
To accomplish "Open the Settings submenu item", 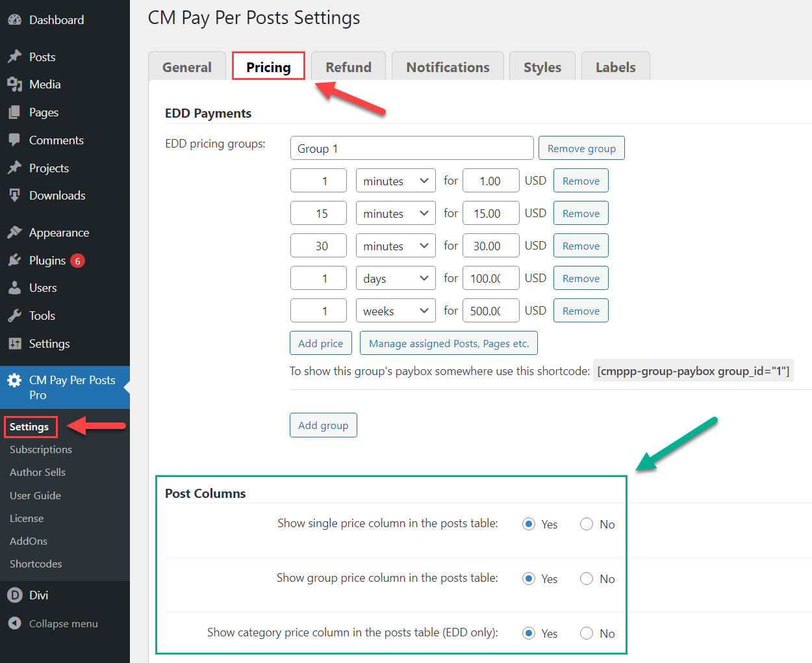I will [29, 427].
